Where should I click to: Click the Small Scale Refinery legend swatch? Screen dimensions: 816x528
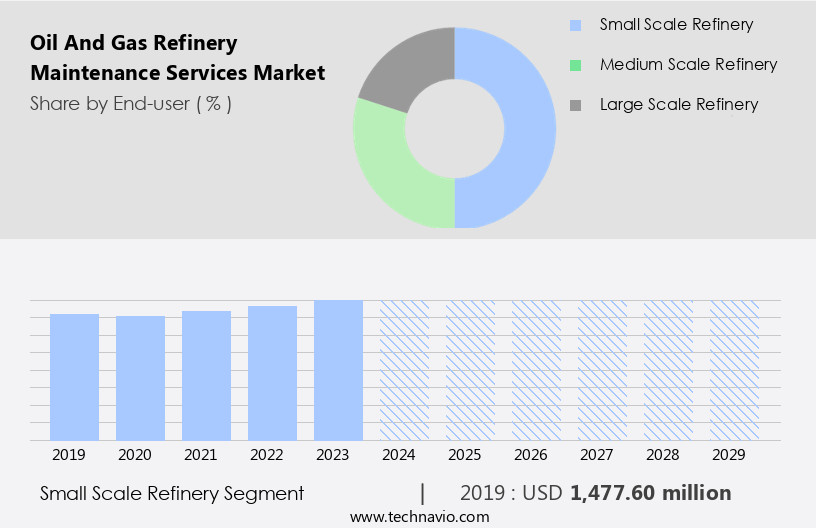[574, 25]
